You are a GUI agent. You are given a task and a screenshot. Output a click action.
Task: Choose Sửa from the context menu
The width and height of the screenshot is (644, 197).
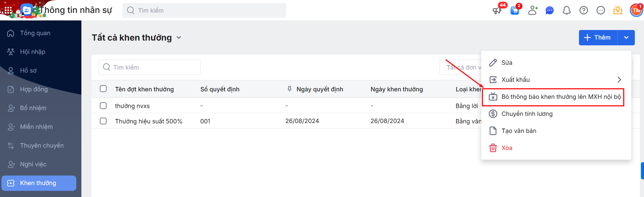tap(556, 63)
